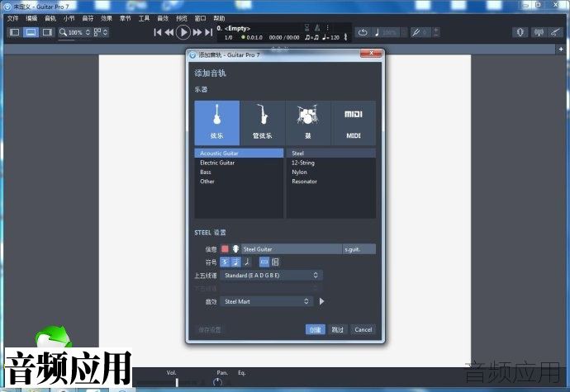The image size is (570, 392).
Task: Open the tuner icon in toolbar
Action: tap(539, 32)
